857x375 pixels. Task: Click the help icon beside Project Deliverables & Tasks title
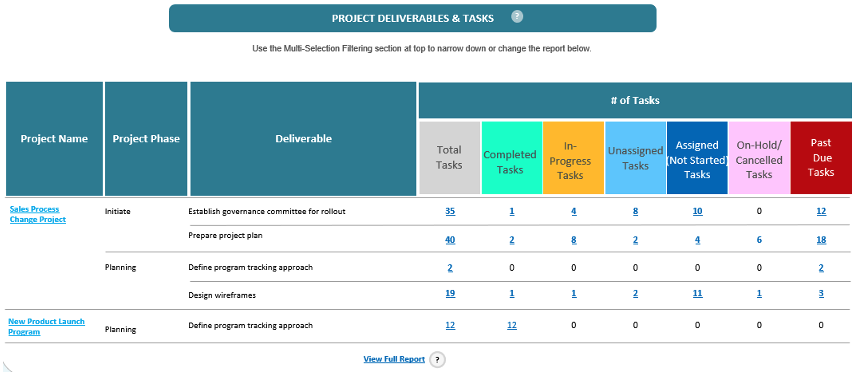click(x=517, y=17)
